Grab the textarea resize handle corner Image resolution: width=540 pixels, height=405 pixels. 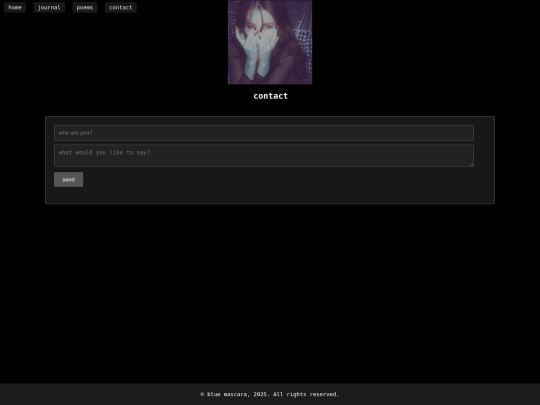click(471, 165)
